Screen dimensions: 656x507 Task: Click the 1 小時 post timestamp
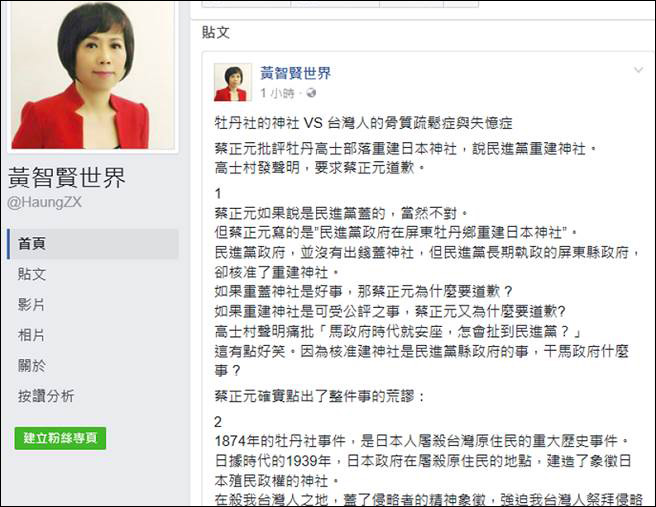pyautogui.click(x=277, y=93)
